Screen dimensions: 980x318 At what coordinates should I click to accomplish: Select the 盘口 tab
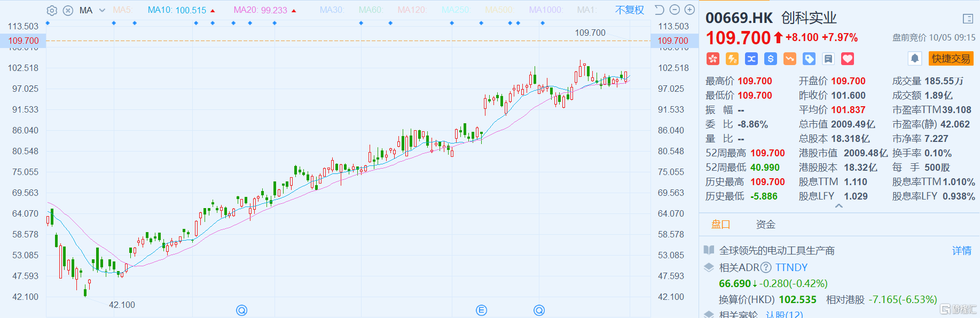tap(720, 225)
